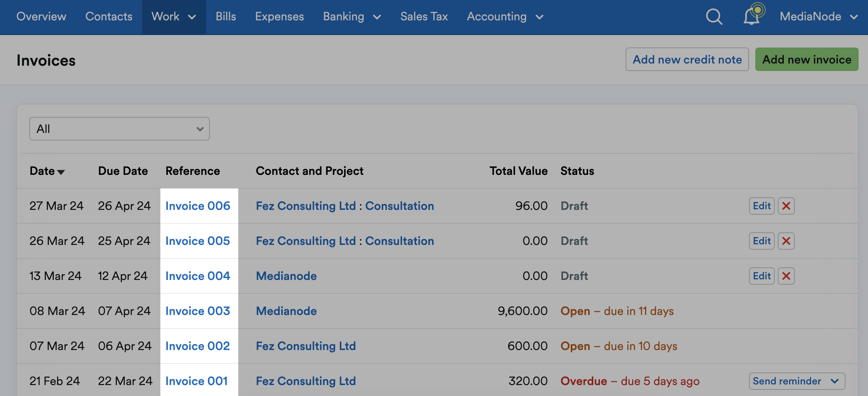Click Add new credit note
The width and height of the screenshot is (868, 396).
(687, 60)
